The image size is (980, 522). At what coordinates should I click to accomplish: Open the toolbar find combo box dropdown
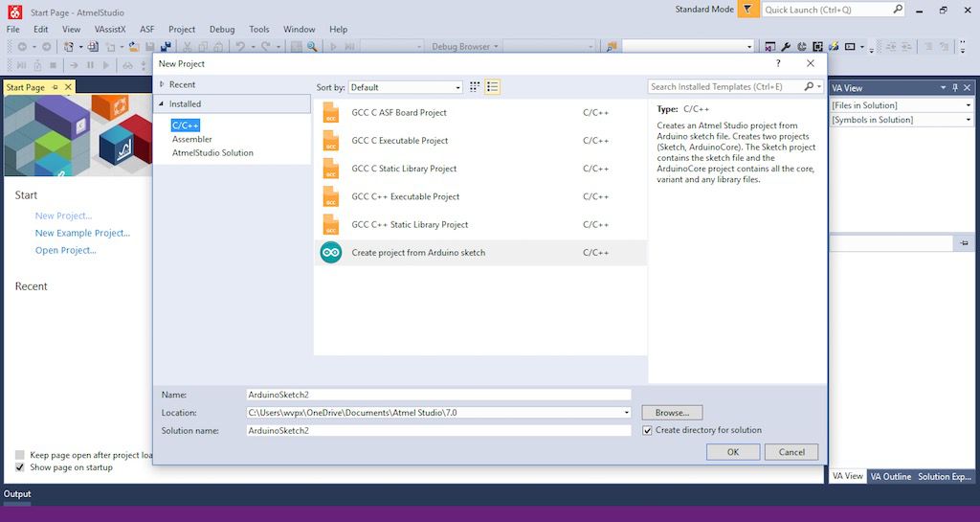[749, 47]
